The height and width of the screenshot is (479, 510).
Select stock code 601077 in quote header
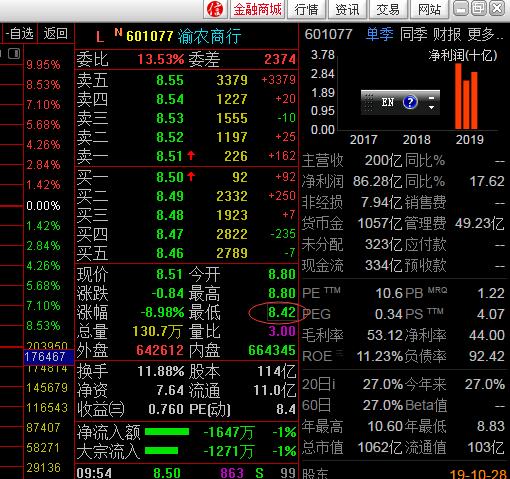point(150,36)
